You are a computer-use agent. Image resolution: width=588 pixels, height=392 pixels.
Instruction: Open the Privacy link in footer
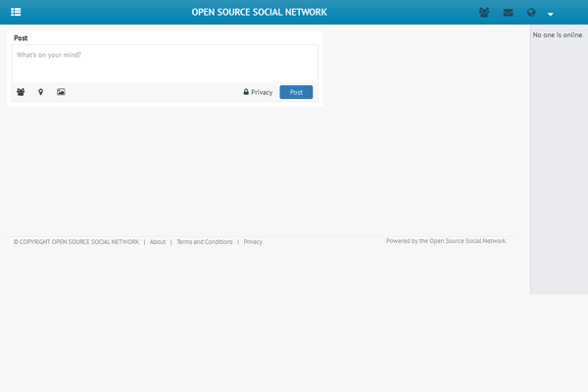tap(253, 241)
